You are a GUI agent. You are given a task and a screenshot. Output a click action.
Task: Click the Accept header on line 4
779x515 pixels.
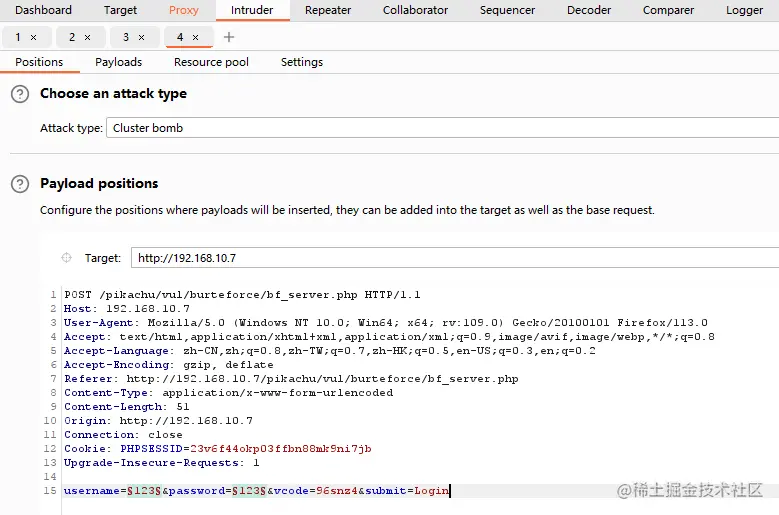click(389, 337)
